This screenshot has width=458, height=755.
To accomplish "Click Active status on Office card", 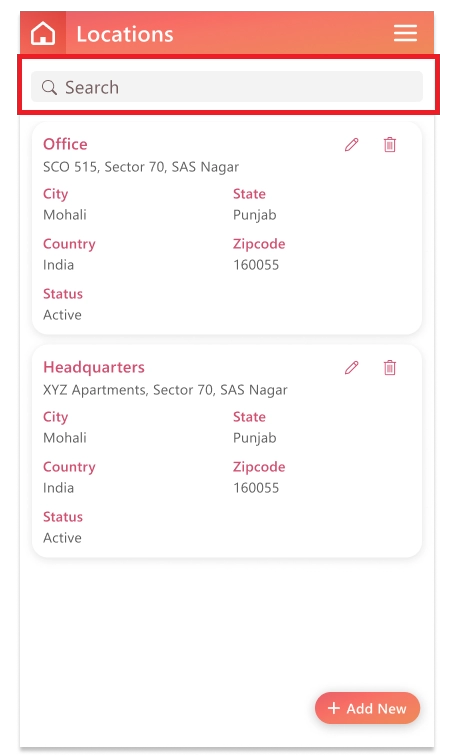I will tap(62, 314).
